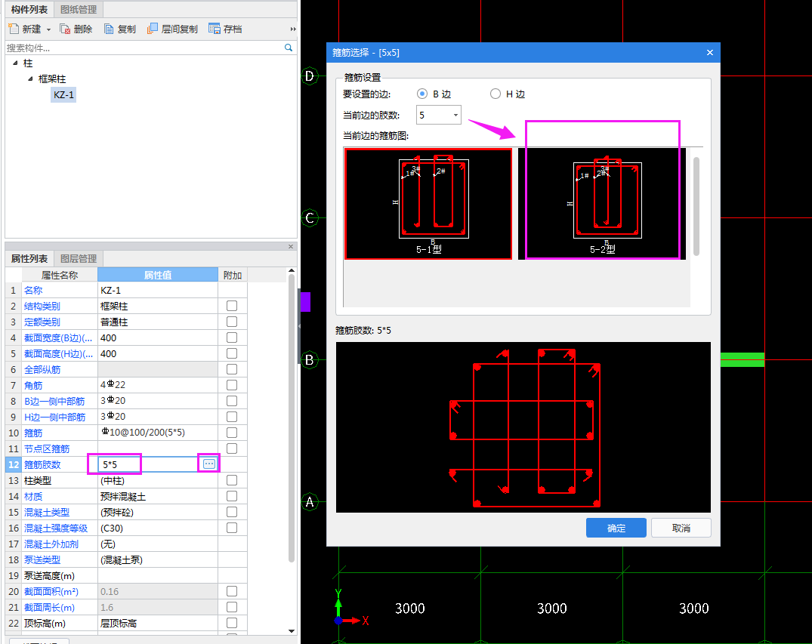Toggle 附加 checkbox for 结构类别
This screenshot has height=644, width=812.
coord(231,306)
